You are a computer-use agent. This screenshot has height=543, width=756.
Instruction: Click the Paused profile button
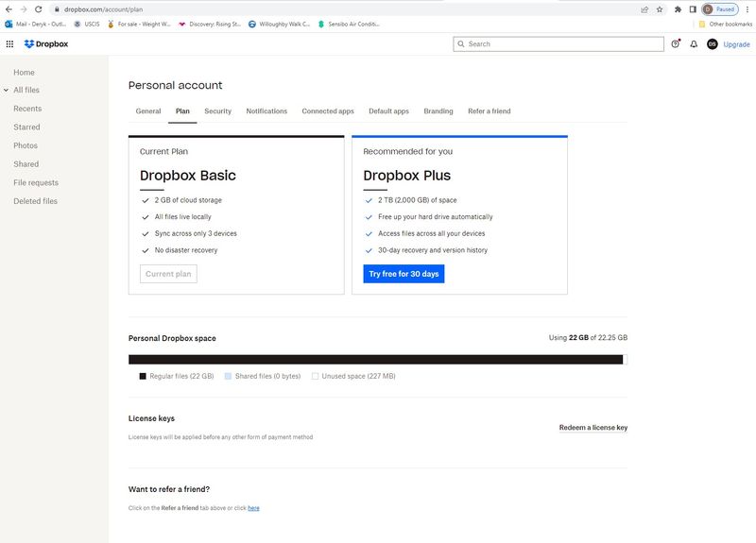pos(720,9)
